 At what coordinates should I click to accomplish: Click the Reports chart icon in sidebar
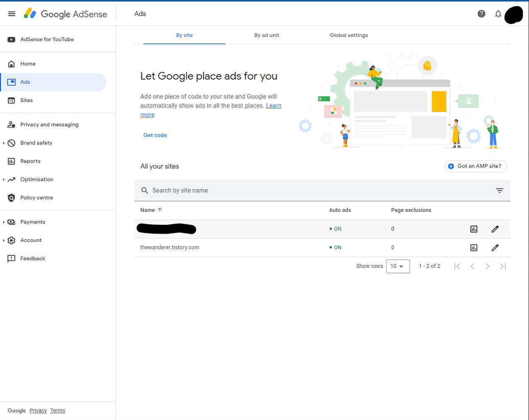(x=12, y=161)
